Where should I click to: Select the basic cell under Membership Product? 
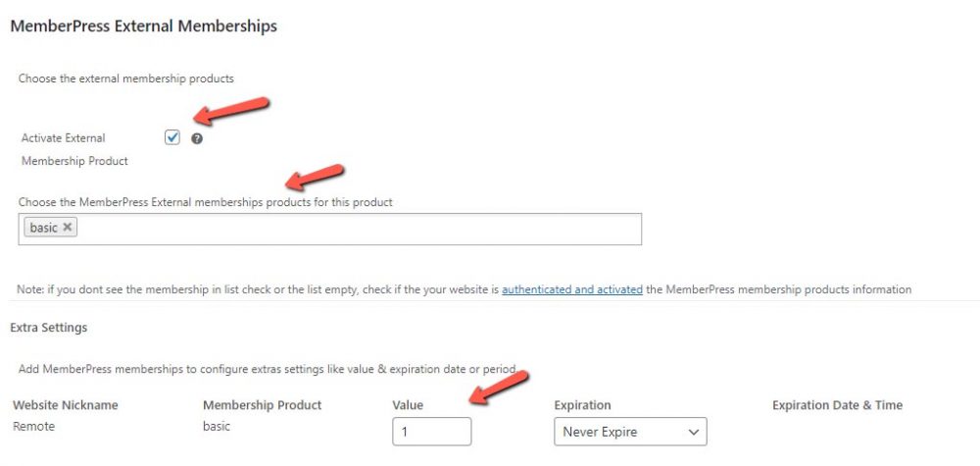(x=217, y=427)
